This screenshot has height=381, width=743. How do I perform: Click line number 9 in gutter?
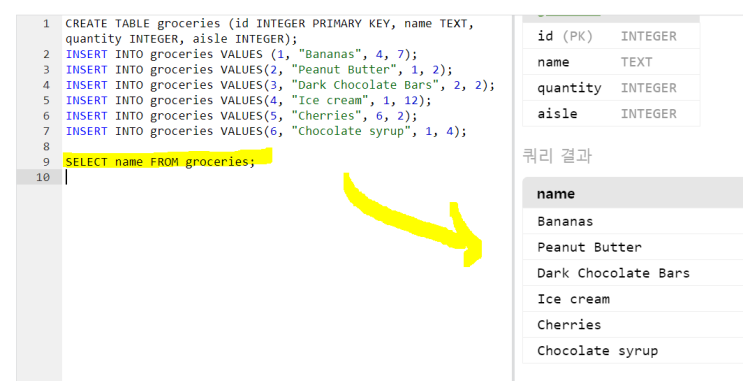(46, 162)
